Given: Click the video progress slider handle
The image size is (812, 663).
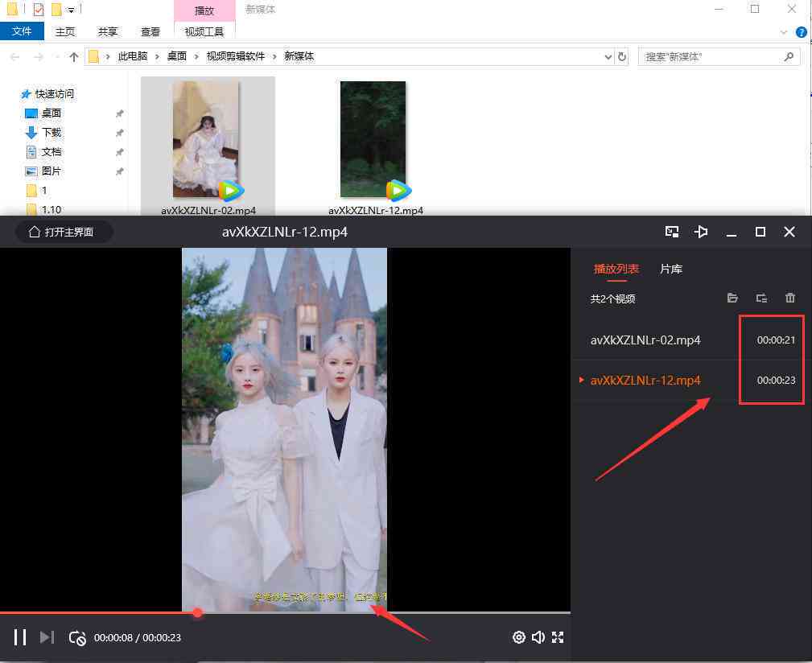Looking at the screenshot, I should click(x=197, y=613).
